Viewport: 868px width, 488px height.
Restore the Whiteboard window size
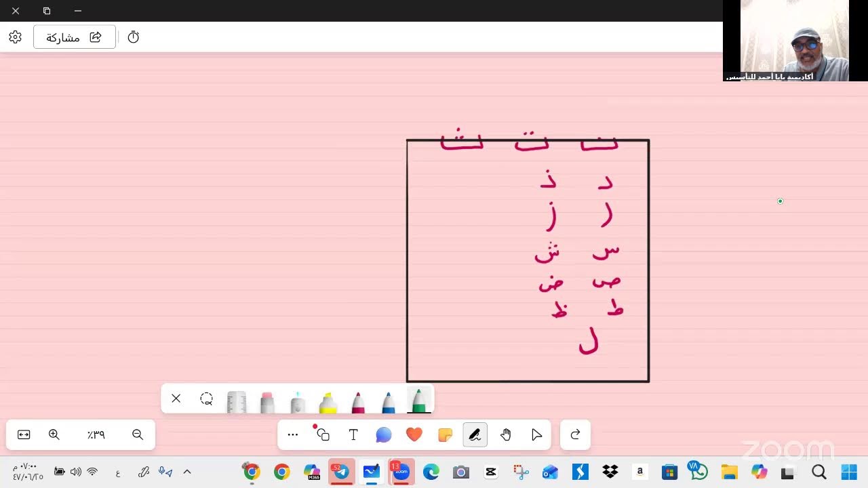click(47, 11)
